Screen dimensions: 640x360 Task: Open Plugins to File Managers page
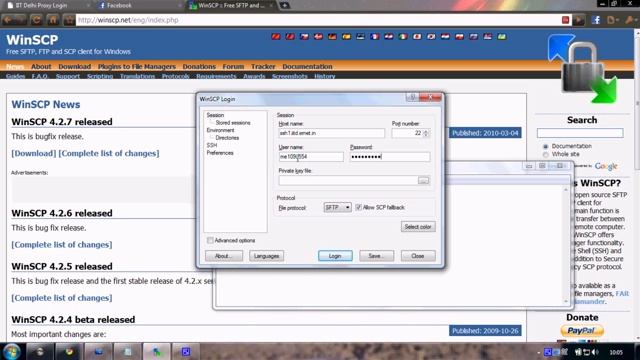point(137,66)
